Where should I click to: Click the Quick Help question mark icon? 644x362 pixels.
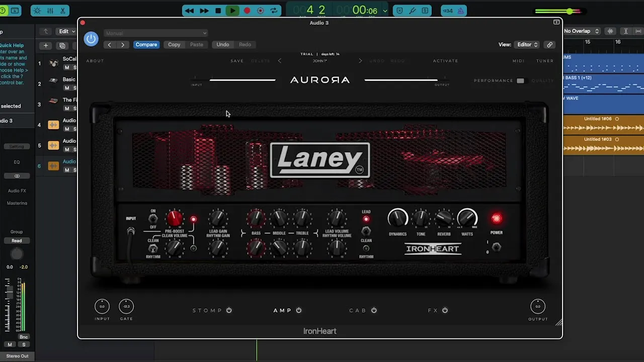4,11
